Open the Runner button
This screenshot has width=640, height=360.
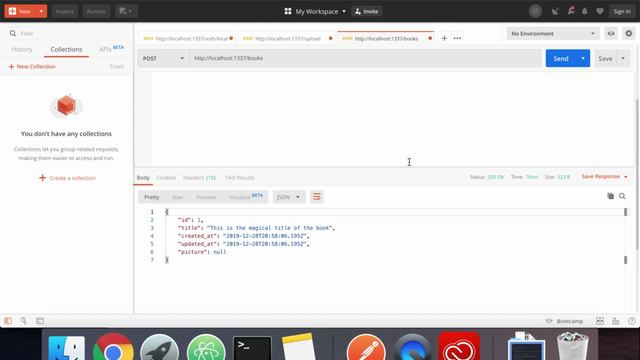coord(96,11)
